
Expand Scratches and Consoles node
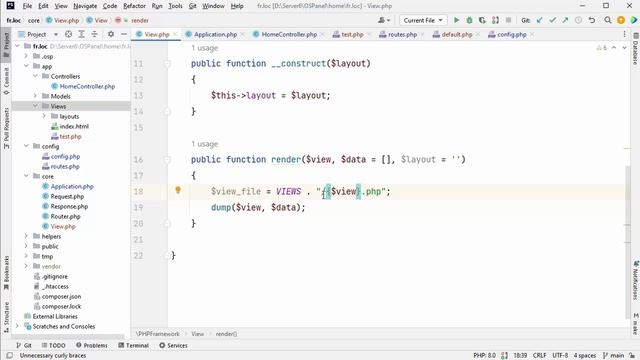pos(17,326)
